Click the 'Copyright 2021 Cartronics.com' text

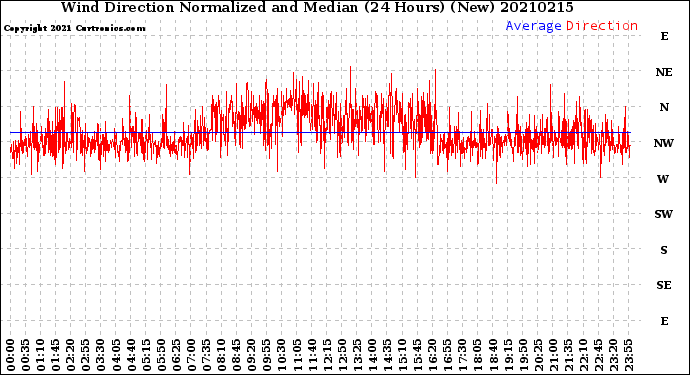click(x=74, y=28)
